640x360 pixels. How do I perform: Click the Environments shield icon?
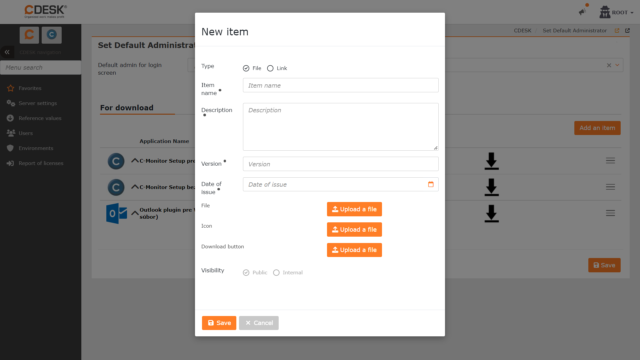tap(10, 148)
